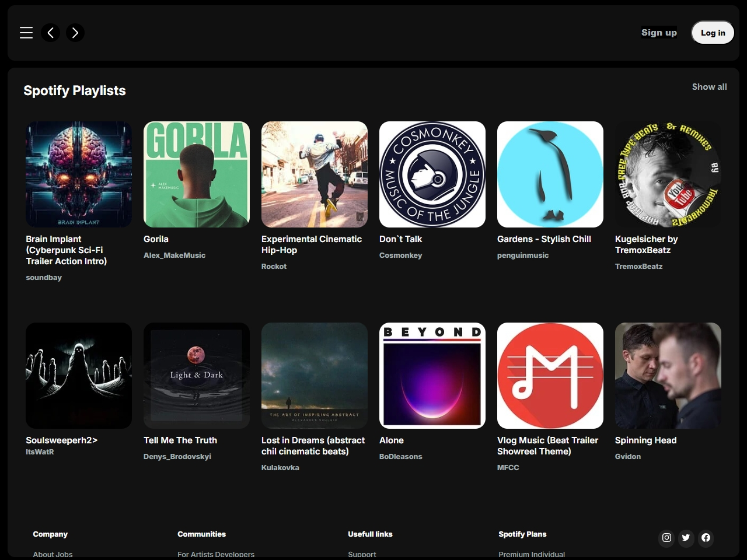
Task: Click the Brain Implant title text
Action: (x=67, y=250)
